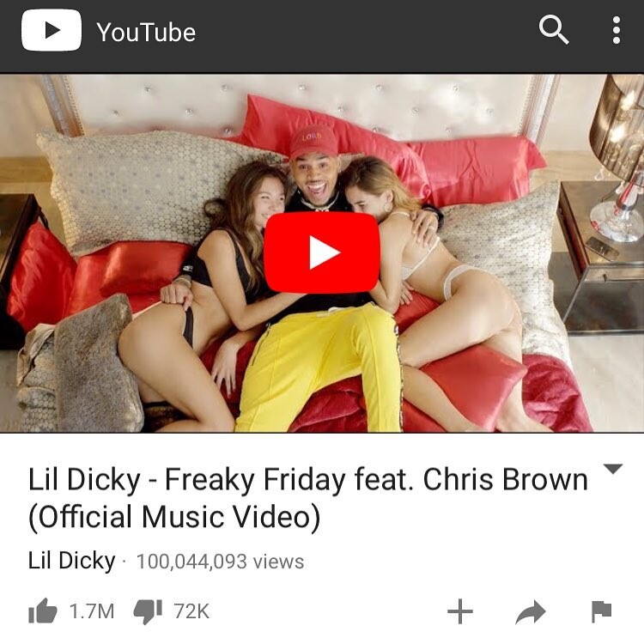Open search with the magnifier icon
This screenshot has height=644, width=644.
pos(554,29)
